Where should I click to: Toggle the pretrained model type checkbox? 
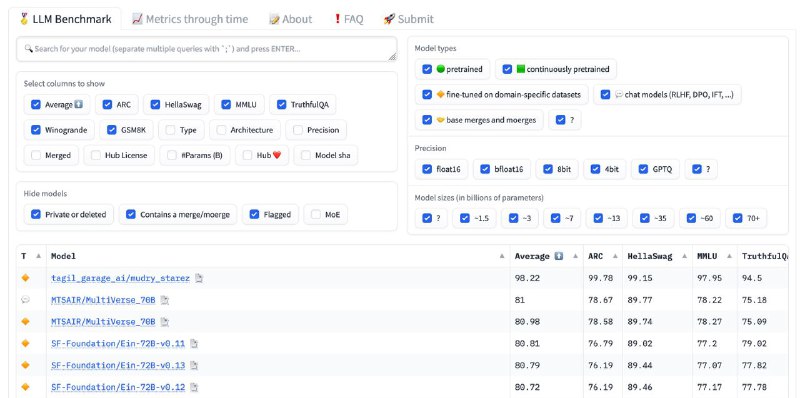(427, 69)
